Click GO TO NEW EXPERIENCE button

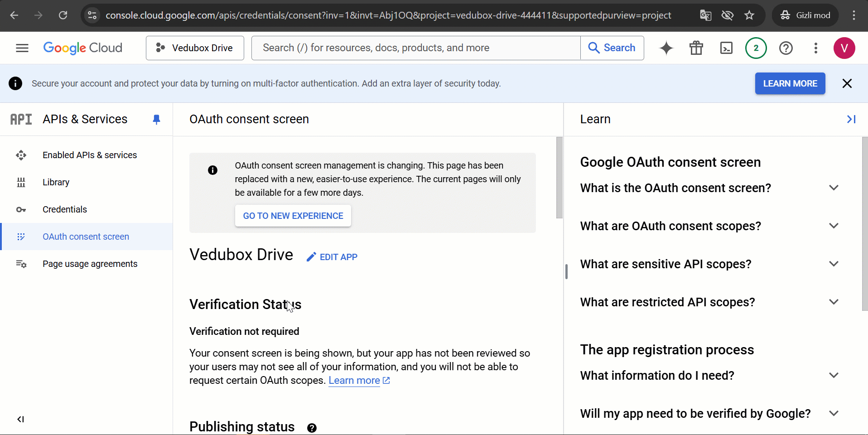click(x=293, y=216)
